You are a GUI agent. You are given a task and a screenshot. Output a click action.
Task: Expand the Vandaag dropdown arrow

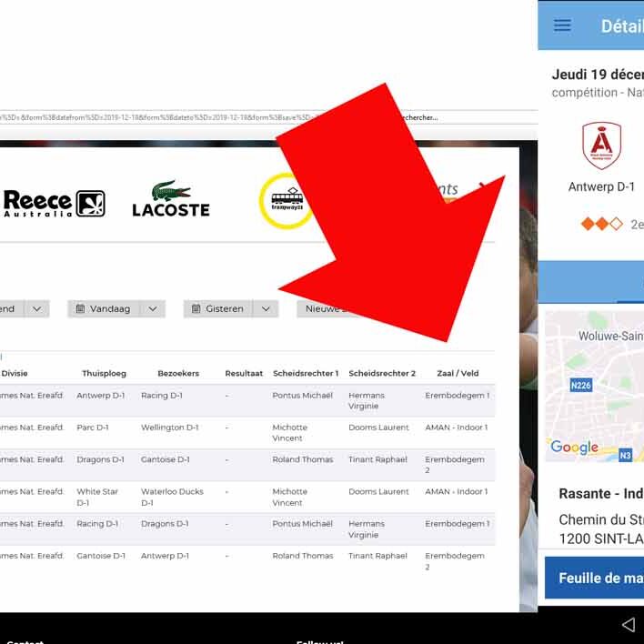(x=153, y=309)
